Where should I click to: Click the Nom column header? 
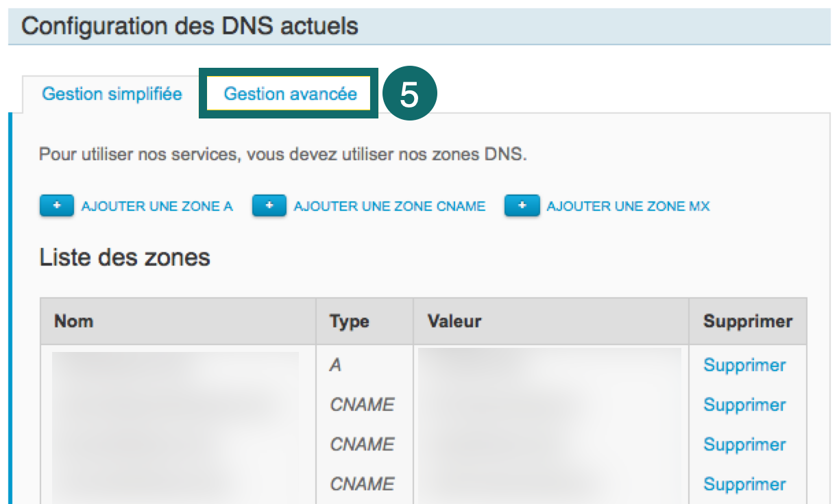coord(74,321)
